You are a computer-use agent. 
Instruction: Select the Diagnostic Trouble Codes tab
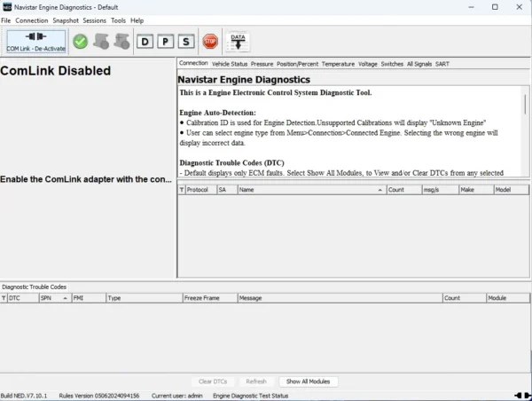(35, 287)
